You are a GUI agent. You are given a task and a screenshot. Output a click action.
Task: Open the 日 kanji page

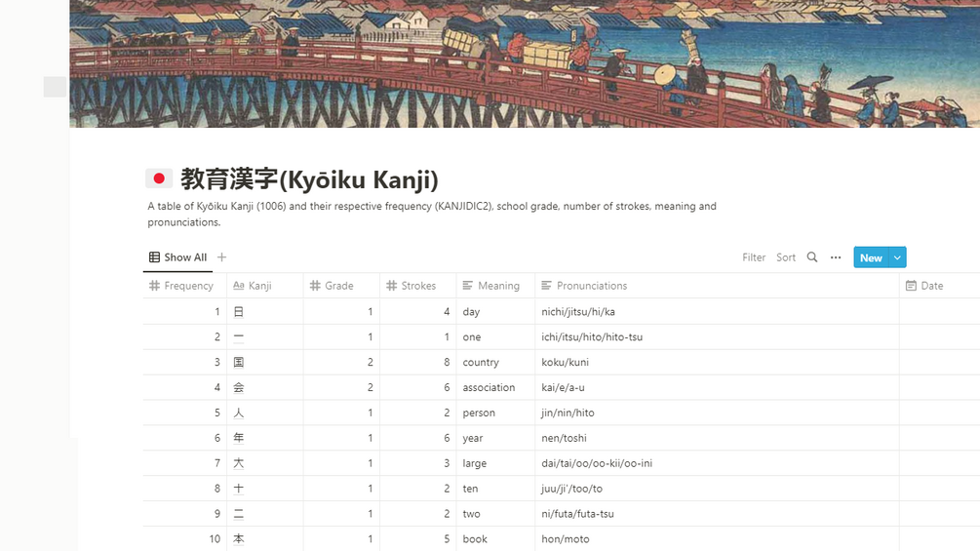tap(239, 312)
